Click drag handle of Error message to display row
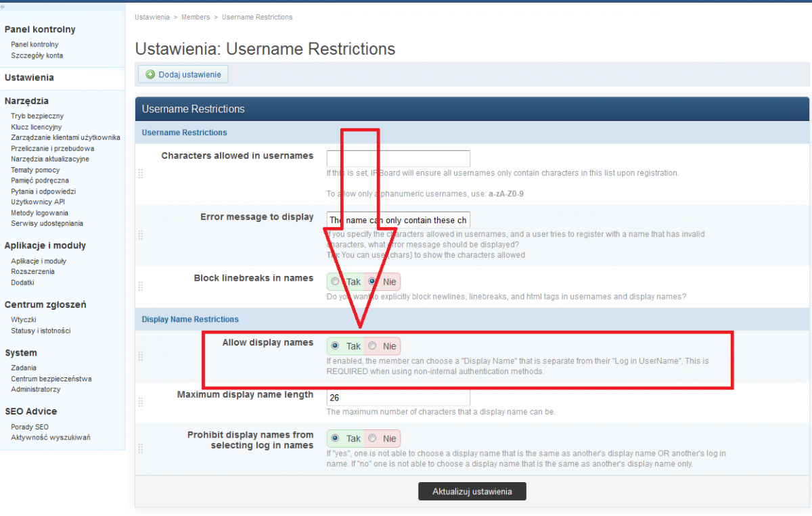This screenshot has width=812, height=516. tap(141, 235)
